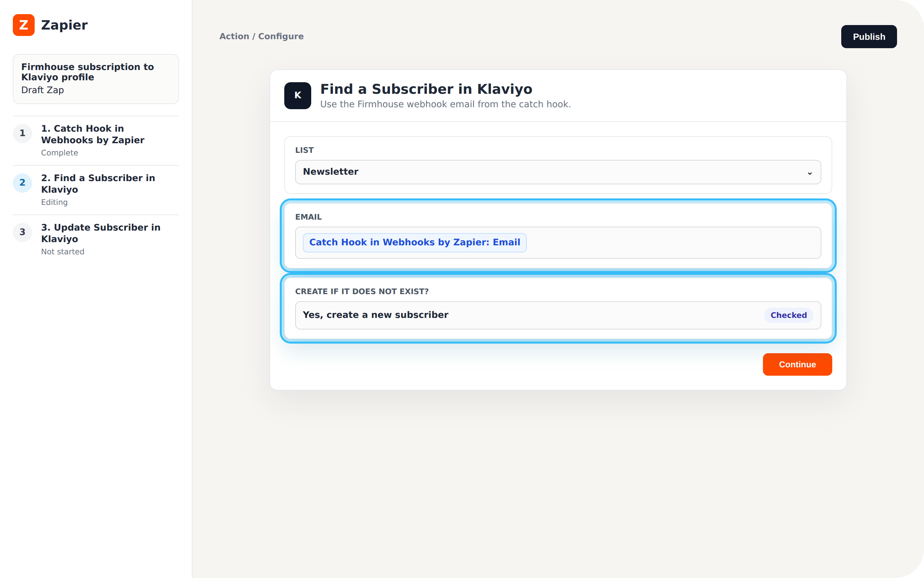Image resolution: width=924 pixels, height=578 pixels.
Task: Open step 1 Catch Hook in Webhooks
Action: point(96,140)
